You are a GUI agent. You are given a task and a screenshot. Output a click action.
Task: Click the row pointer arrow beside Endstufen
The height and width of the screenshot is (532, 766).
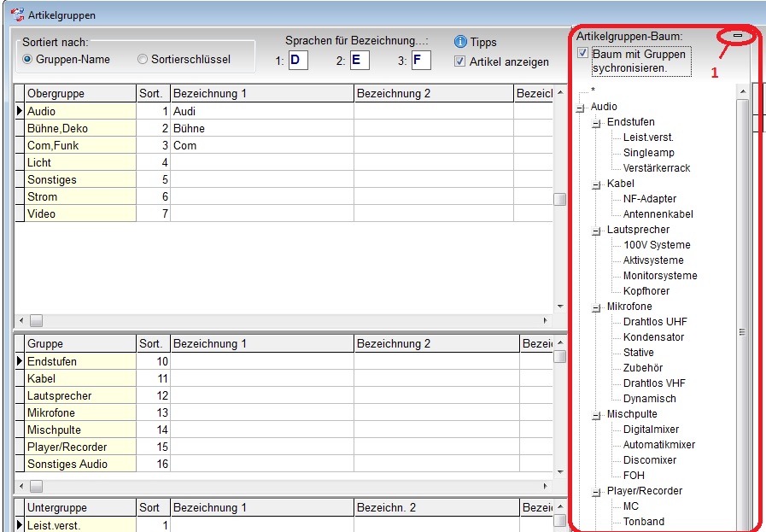pos(20,361)
